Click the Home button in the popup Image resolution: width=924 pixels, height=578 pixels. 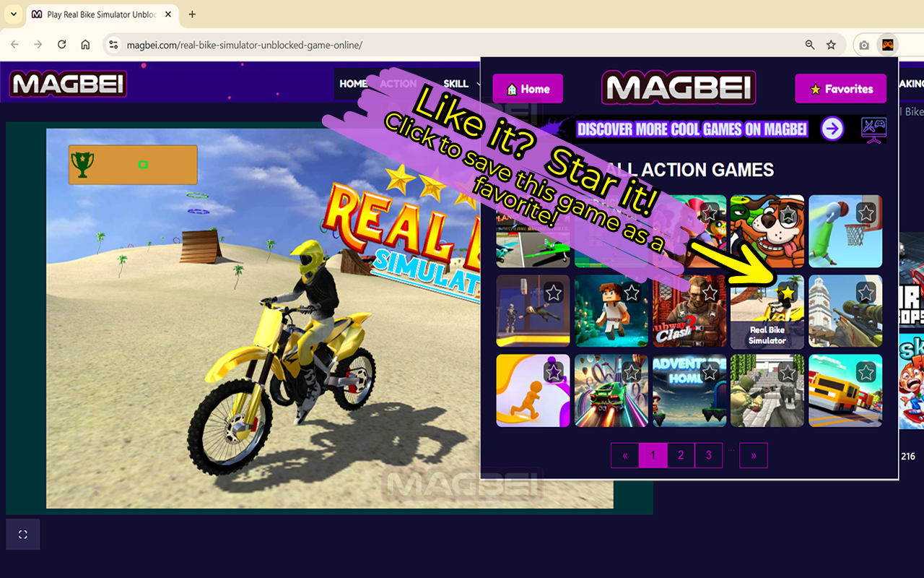coord(528,89)
